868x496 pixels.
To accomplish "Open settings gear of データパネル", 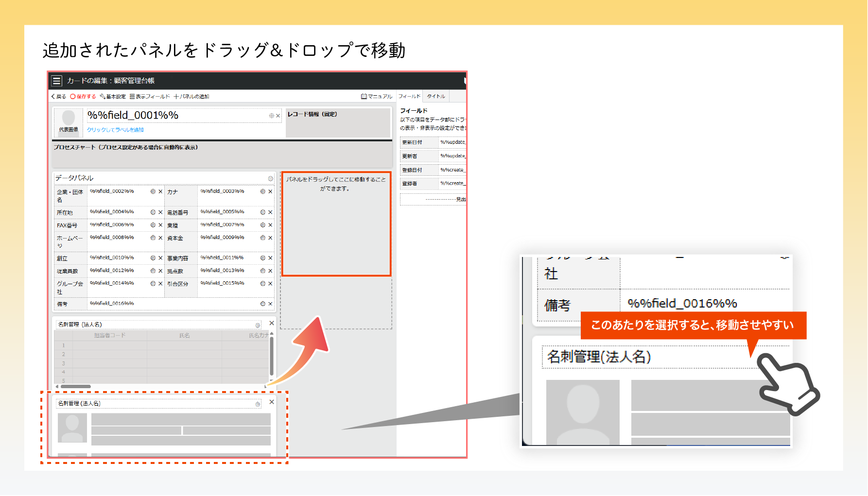I will pos(271,178).
